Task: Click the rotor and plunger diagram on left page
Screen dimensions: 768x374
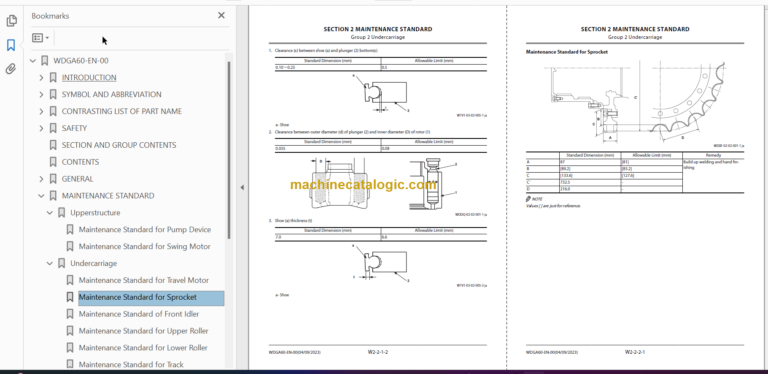Action: [x=384, y=184]
